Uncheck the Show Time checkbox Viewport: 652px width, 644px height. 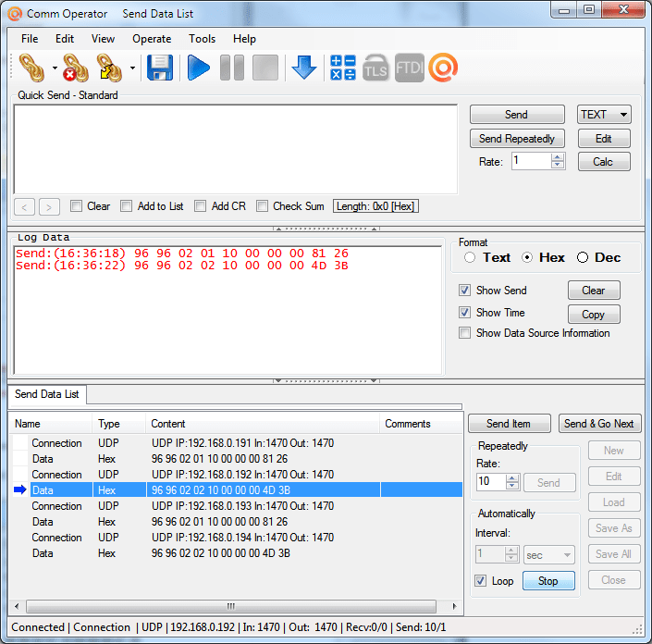click(x=464, y=313)
